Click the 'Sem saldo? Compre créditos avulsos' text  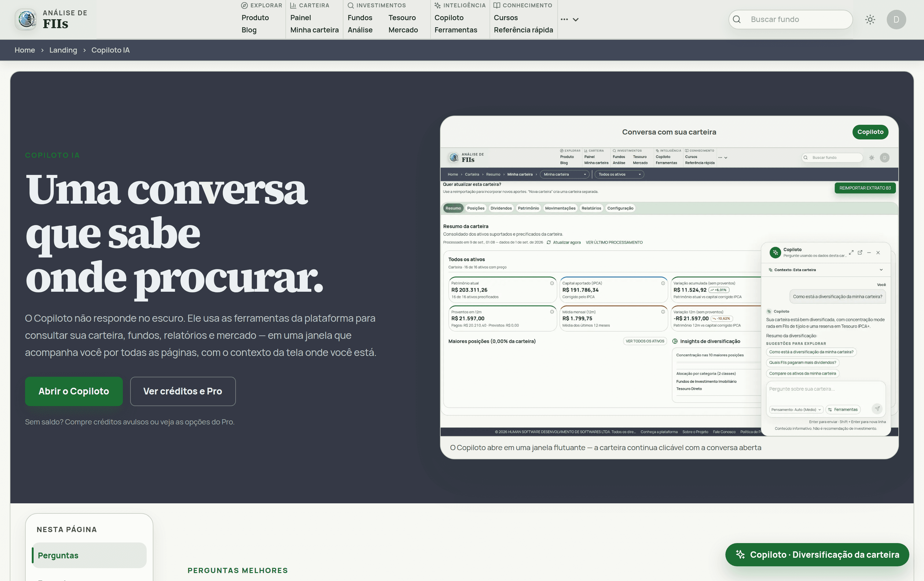coord(130,422)
